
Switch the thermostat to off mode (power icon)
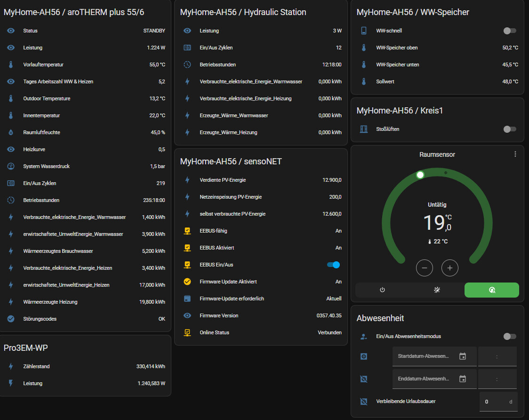(382, 290)
